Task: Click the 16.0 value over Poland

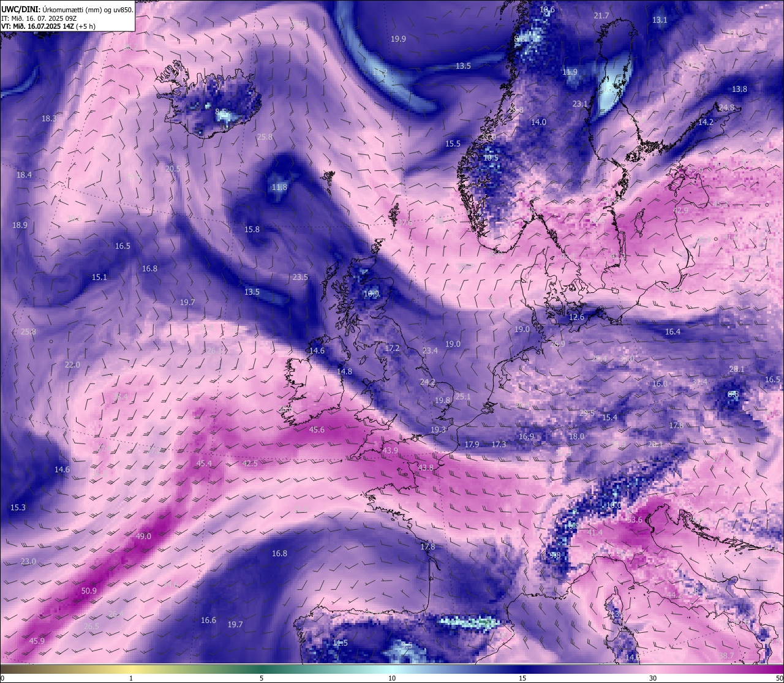Action: [660, 383]
